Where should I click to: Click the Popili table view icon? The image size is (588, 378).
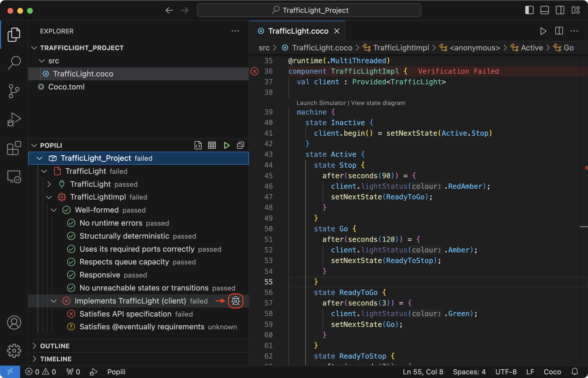(212, 145)
